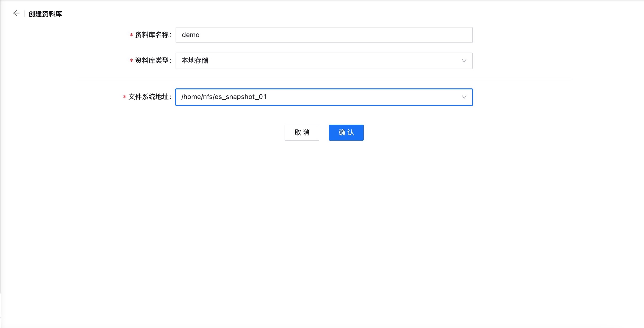Click the required asterisk beside 文件系统地址
644x328 pixels.
(x=124, y=97)
